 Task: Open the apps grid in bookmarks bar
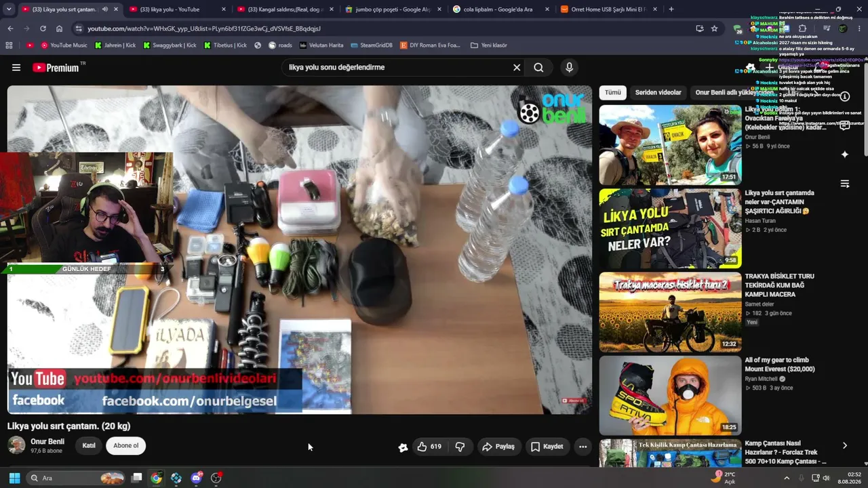point(9,45)
